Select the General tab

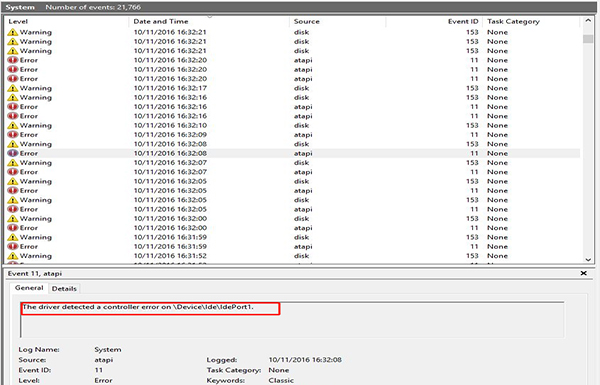click(29, 288)
